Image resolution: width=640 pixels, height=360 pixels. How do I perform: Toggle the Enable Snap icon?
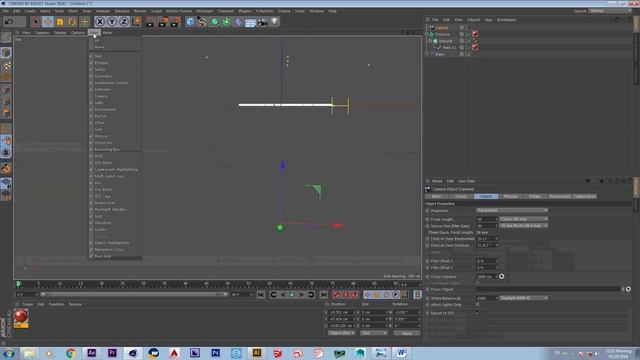coord(6,153)
